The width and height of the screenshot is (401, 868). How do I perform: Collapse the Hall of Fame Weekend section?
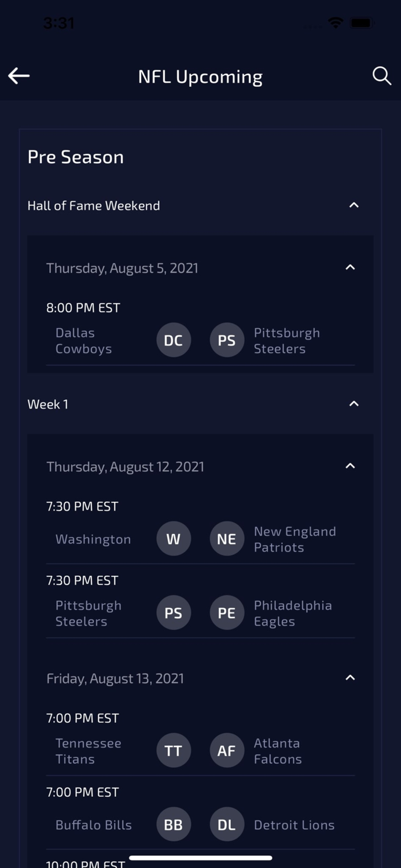pos(354,205)
